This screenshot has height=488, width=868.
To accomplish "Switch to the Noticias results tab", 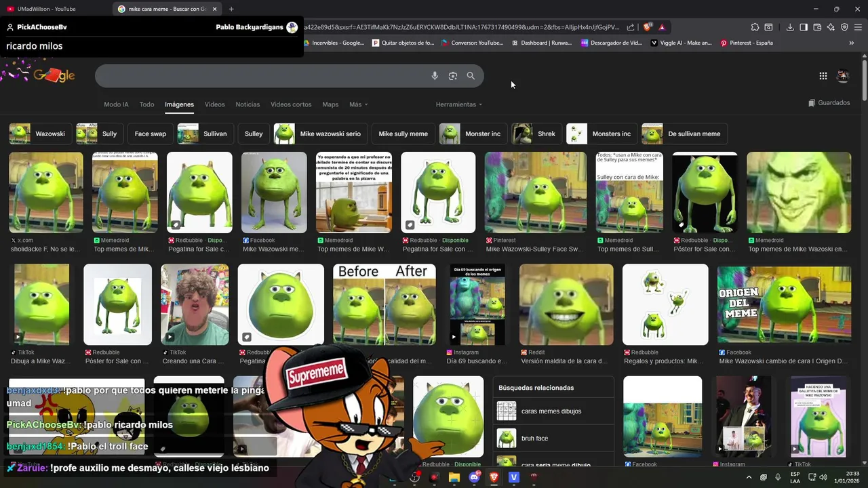I will point(248,104).
